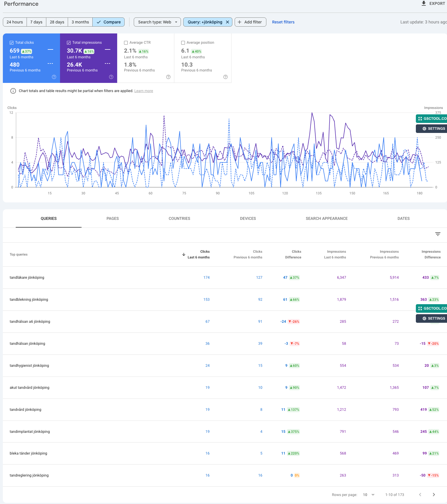Click sort arrow beside Clicks column

coord(184,254)
